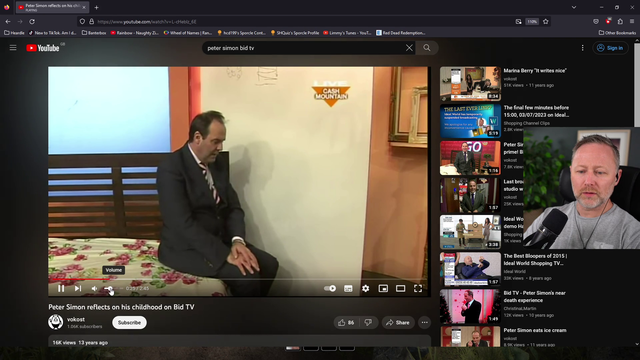
Task: Bookmark this page with star icon
Action: coord(546,22)
